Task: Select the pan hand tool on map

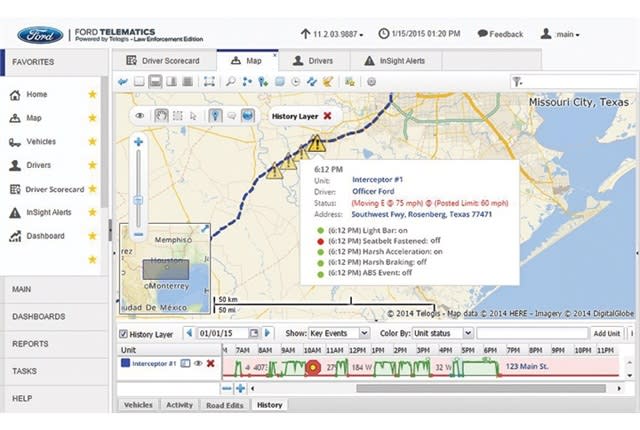Action: coord(160,115)
